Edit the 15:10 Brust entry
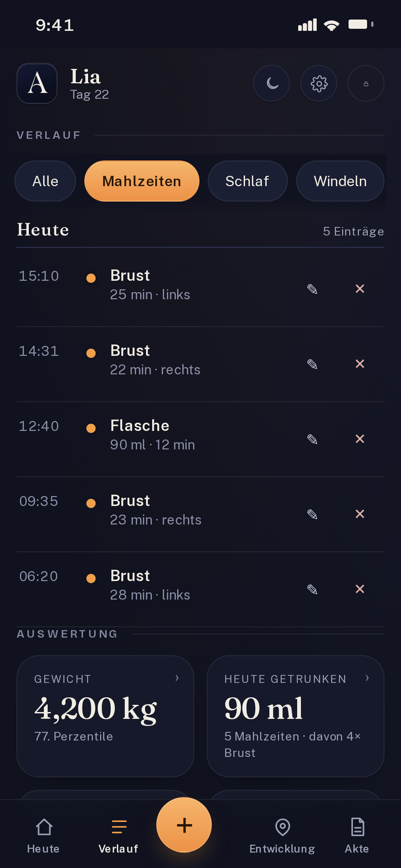The width and height of the screenshot is (401, 868). click(312, 289)
